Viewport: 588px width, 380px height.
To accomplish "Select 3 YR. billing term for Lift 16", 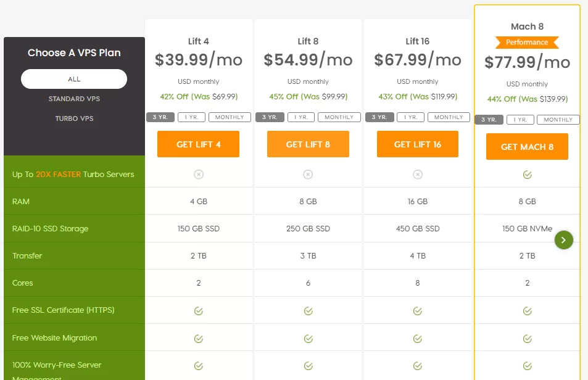I will pos(379,117).
